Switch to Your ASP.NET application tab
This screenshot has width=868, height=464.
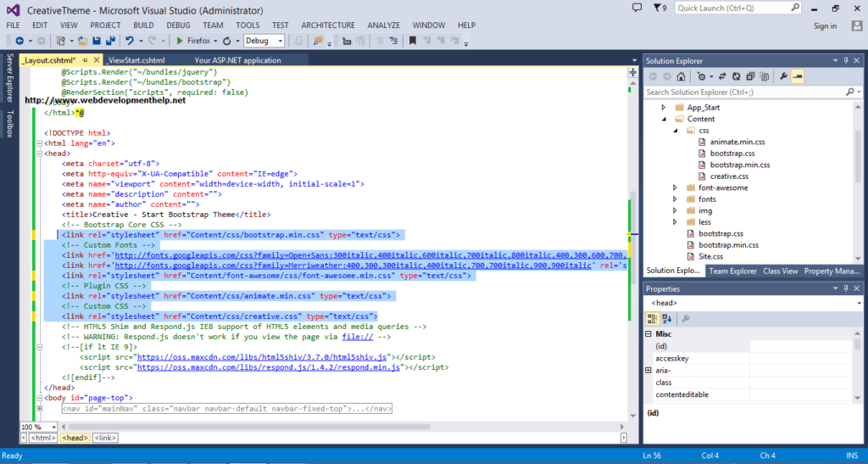237,60
